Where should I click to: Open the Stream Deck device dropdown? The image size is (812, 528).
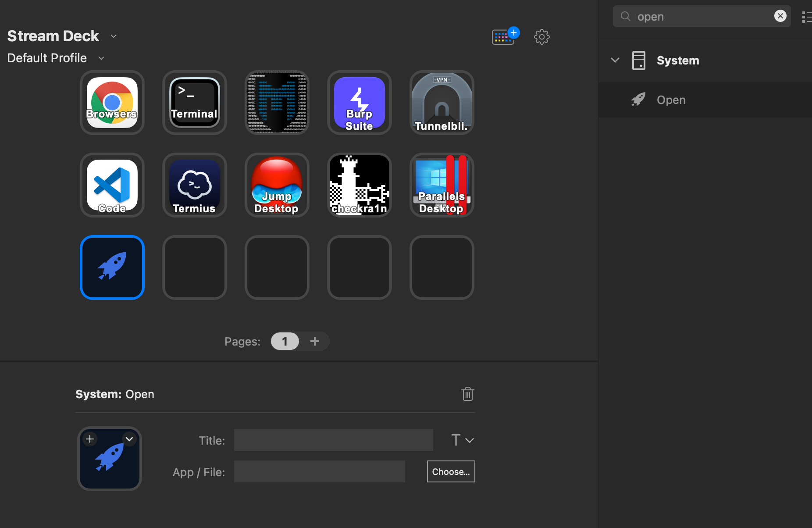pos(114,36)
